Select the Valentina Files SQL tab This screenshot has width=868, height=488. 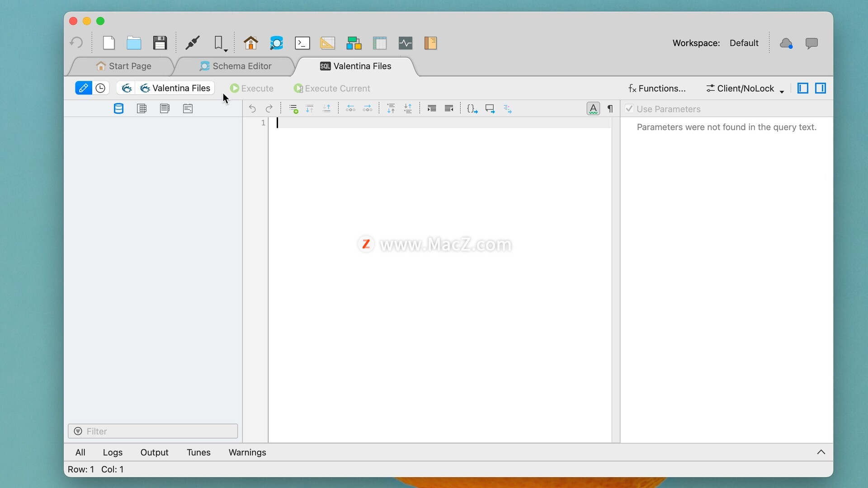tap(356, 66)
